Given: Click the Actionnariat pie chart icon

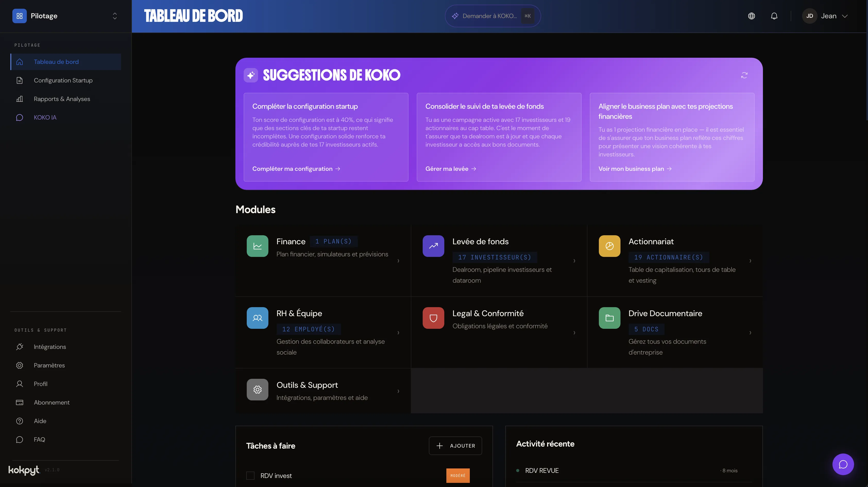Looking at the screenshot, I should tap(609, 246).
